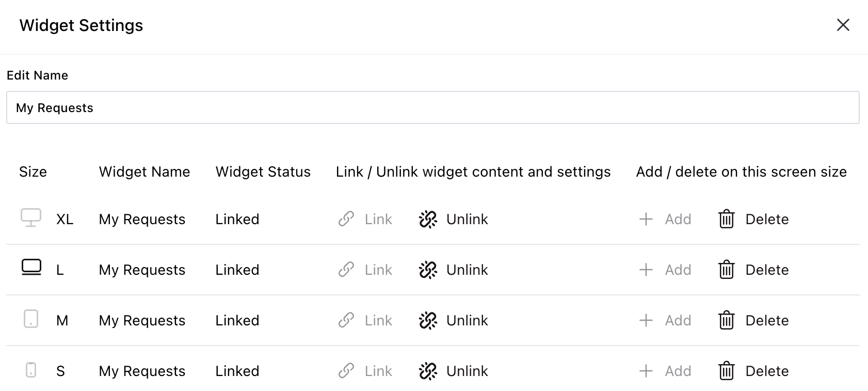Click the chain Link icon in the S row
This screenshot has width=868, height=391.
click(x=346, y=370)
